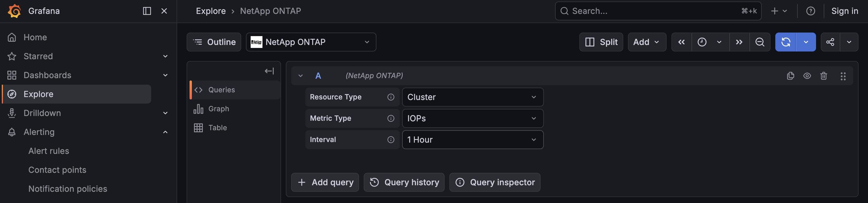Open the help question-mark icon
This screenshot has height=203, width=868.
pyautogui.click(x=810, y=11)
